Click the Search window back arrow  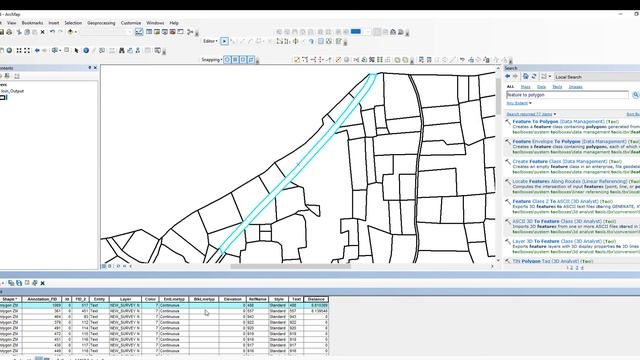click(x=508, y=77)
